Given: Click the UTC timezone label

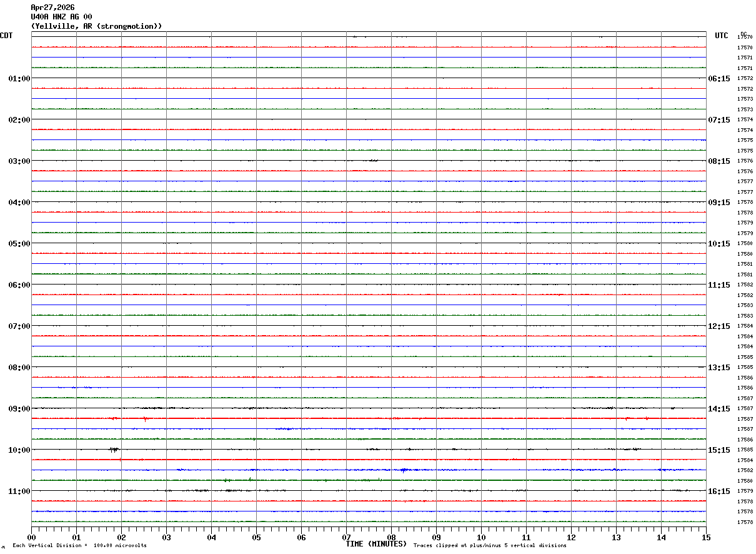Looking at the screenshot, I should [x=721, y=36].
